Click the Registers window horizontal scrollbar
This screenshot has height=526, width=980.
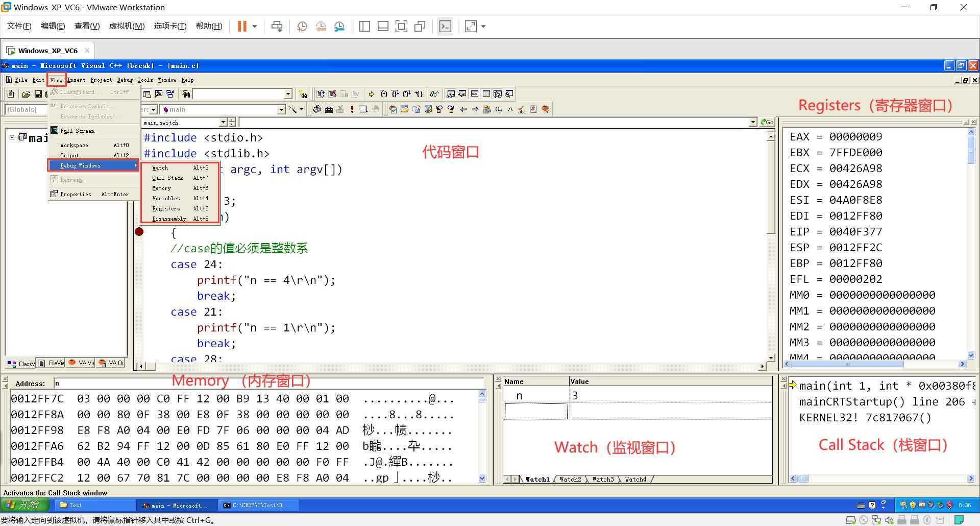(x=874, y=364)
